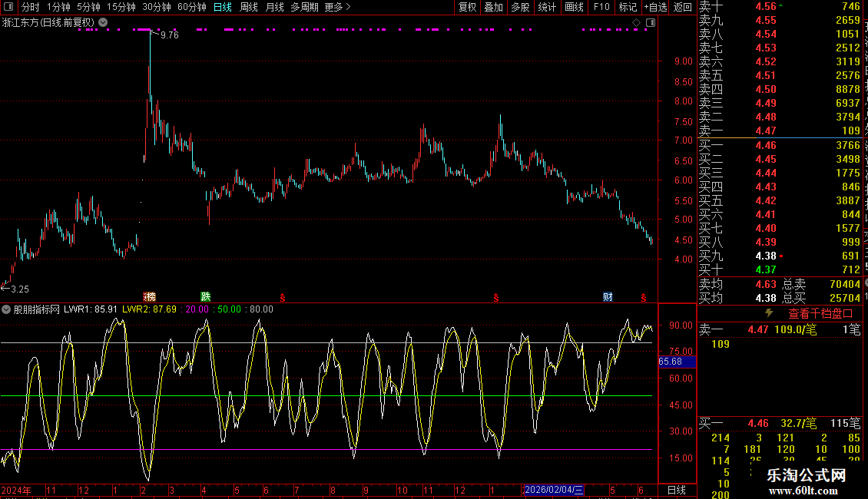Click the 多股 multi-stock button
This screenshot has height=499, width=868.
tap(520, 7)
